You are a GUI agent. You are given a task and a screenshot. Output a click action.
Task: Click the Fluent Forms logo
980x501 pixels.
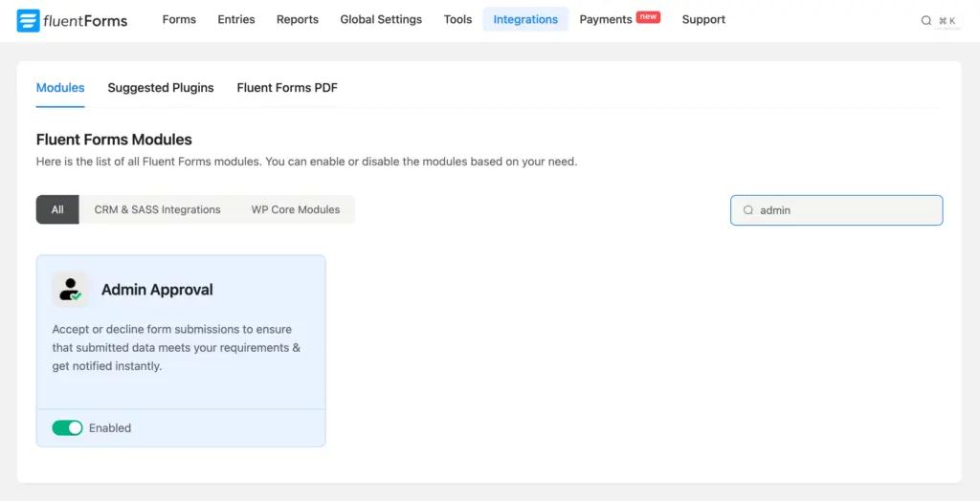pos(72,21)
